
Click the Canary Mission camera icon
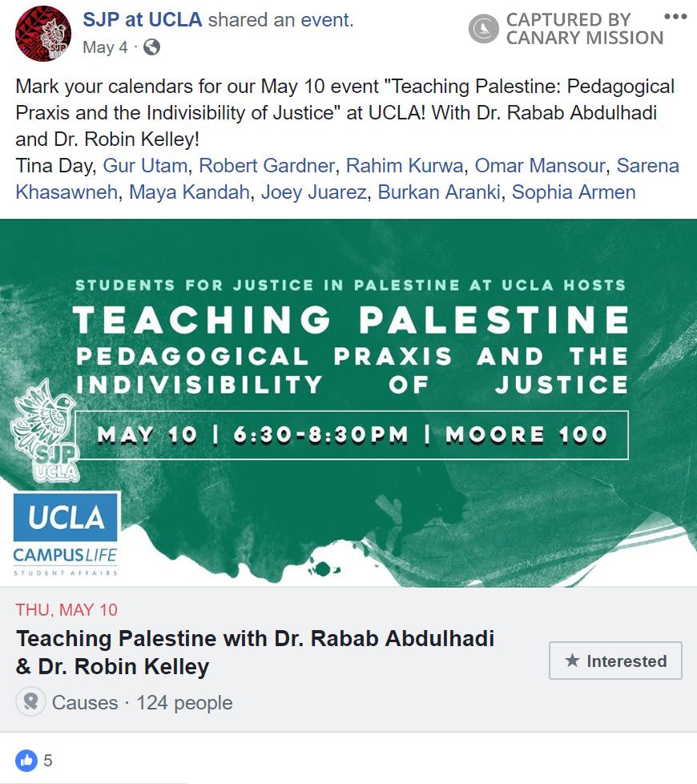coord(481,27)
